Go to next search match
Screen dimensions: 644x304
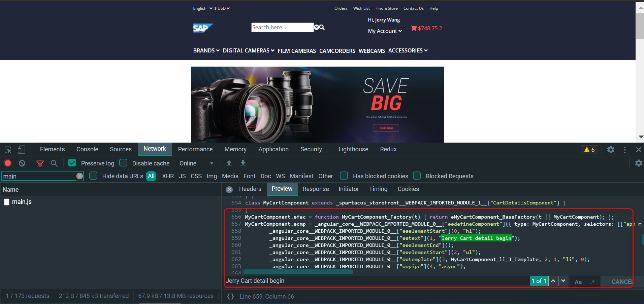pos(563,281)
